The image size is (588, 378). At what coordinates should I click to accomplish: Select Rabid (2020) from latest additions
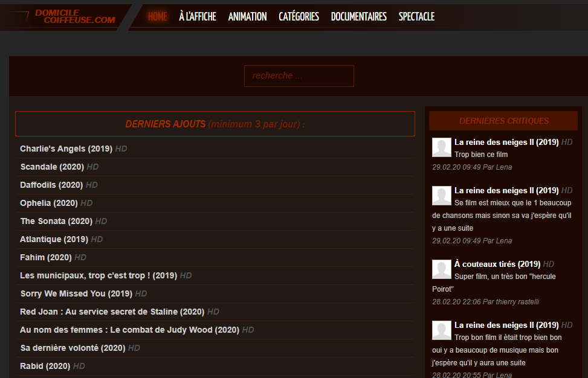coord(45,366)
